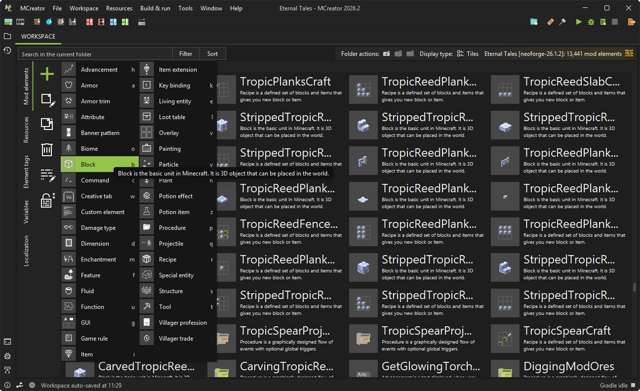Choose Enchantment element type

pyautogui.click(x=100, y=260)
